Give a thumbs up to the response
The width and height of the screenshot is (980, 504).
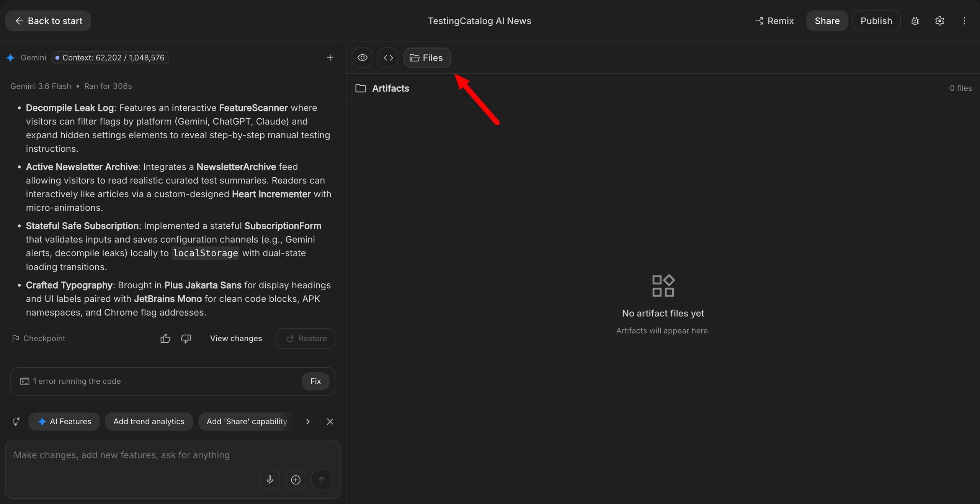pos(165,339)
